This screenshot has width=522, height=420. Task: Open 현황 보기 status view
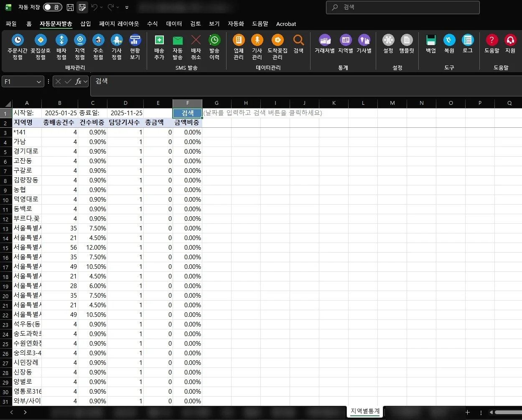click(x=135, y=40)
